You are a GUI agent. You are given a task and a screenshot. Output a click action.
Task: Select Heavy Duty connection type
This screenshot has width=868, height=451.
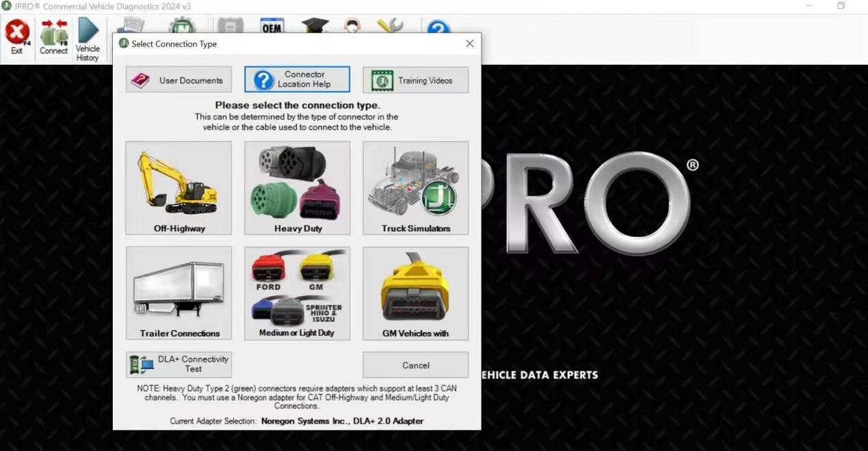point(297,188)
